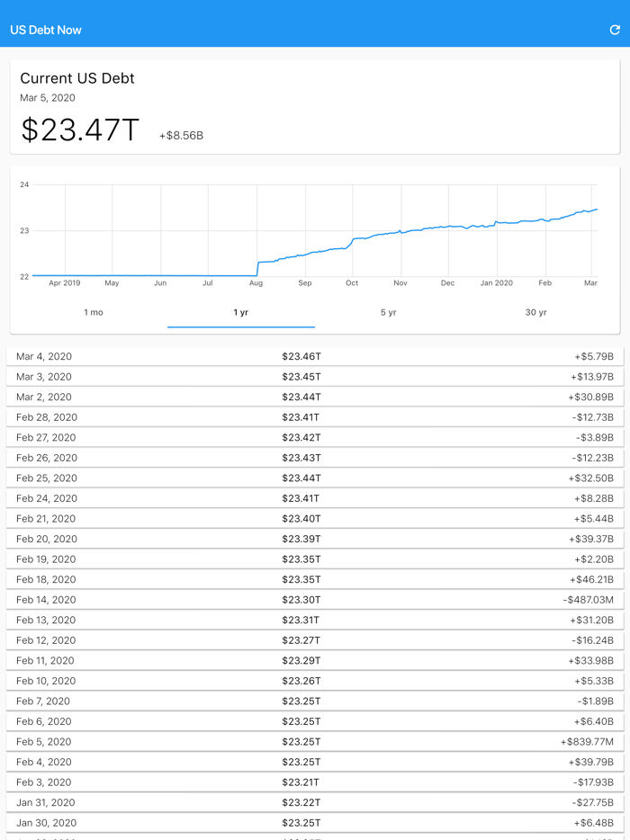The width and height of the screenshot is (630, 840).
Task: Select the Feb 14, 2020 entry
Action: coord(315,600)
